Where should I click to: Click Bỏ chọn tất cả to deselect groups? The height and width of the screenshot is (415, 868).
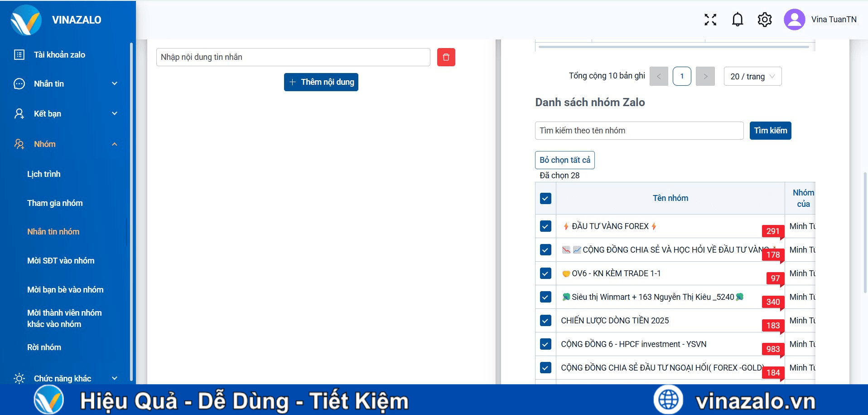(x=564, y=160)
